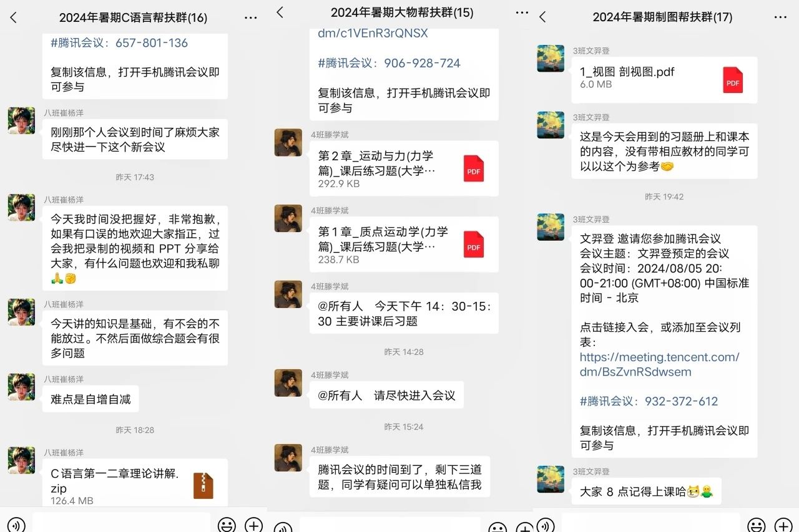Open the message 腾讯会议的时间到了，剩下三道题
799x532 pixels.
pos(404,477)
